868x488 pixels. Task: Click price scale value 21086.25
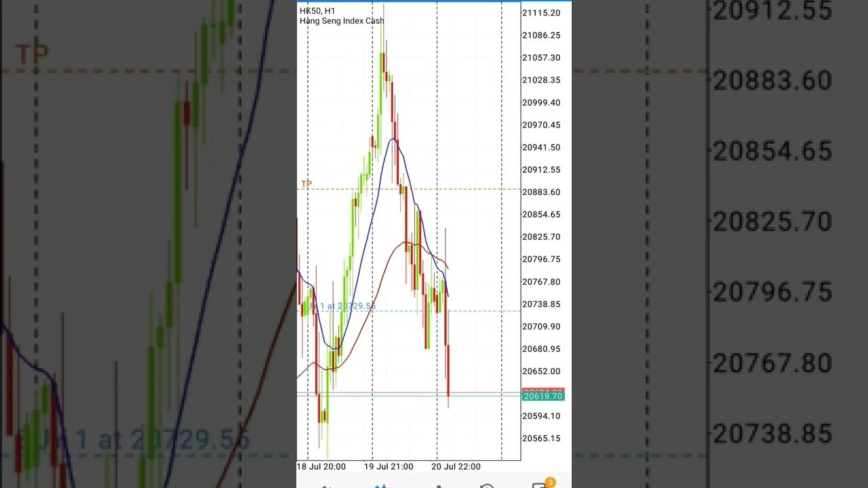tap(541, 35)
